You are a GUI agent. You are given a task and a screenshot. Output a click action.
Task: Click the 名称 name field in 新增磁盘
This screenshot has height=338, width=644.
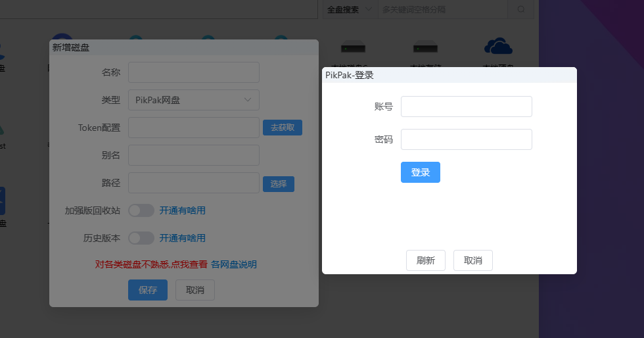point(193,72)
